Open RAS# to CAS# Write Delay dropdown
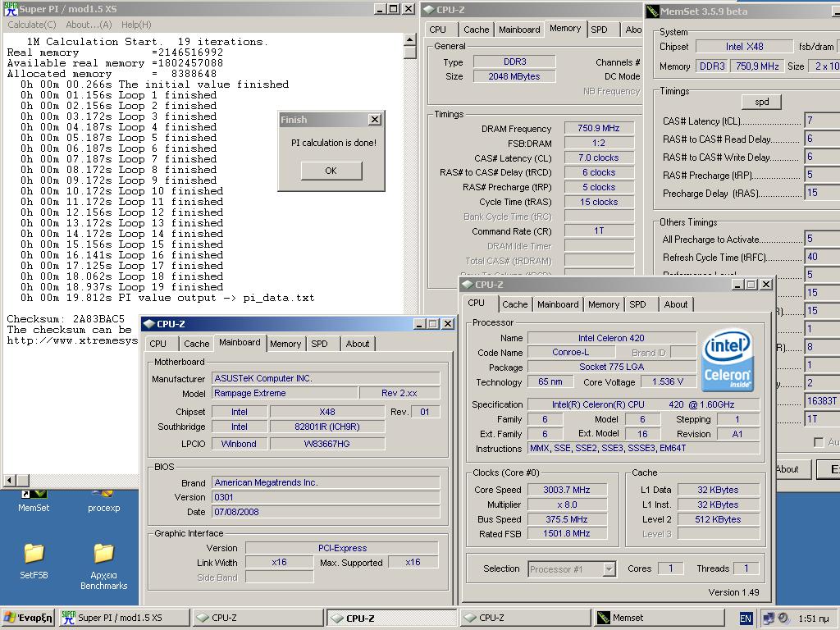840x630 pixels. point(822,157)
